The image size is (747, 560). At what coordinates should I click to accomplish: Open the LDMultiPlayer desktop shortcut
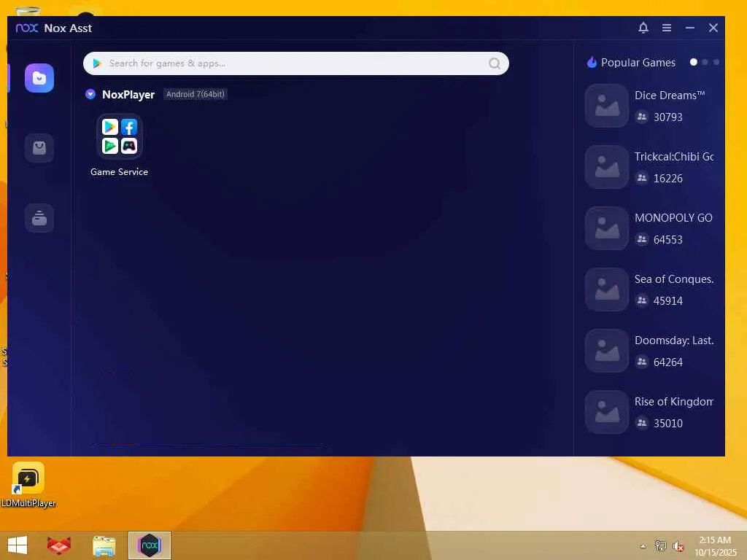pos(28,485)
